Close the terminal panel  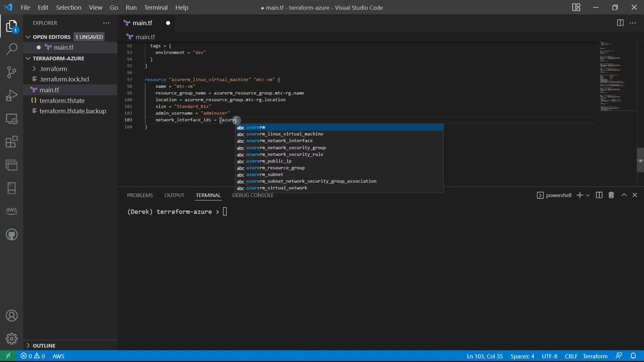tap(635, 195)
